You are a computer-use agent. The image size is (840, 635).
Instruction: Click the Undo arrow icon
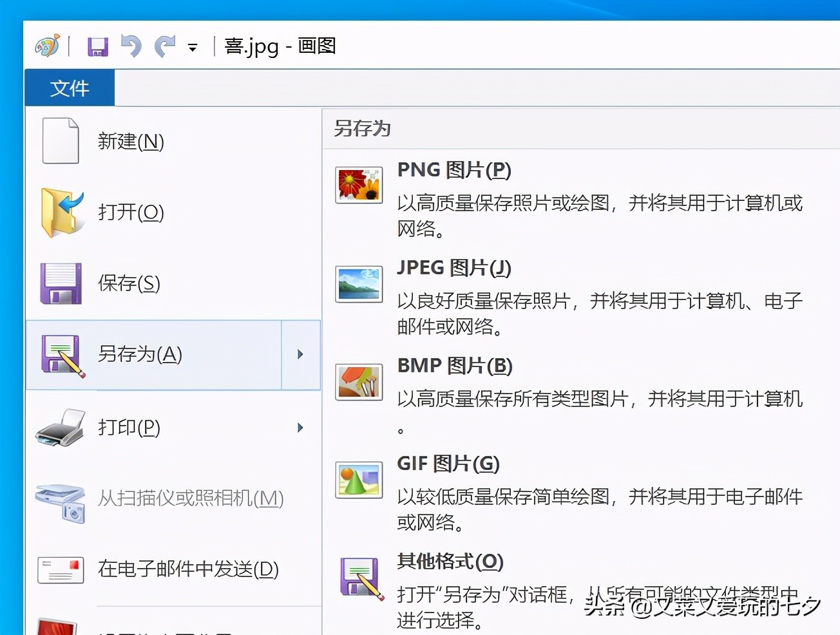coord(131,46)
